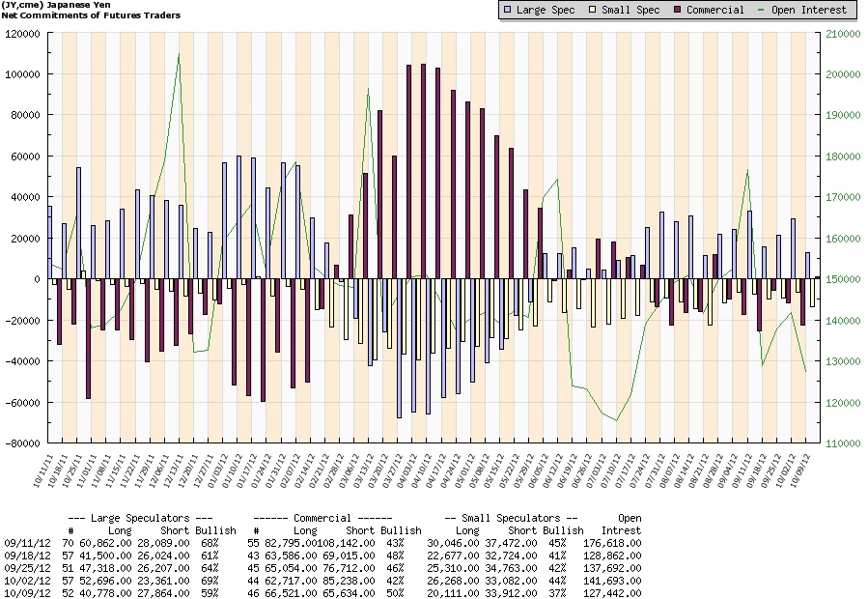This screenshot has width=868, height=599.
Task: Click the 170000 right axis label
Action: (843, 197)
